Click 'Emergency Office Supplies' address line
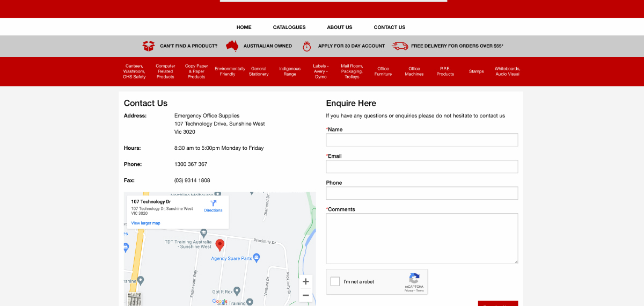Image resolution: width=644 pixels, height=306 pixels. [207, 116]
